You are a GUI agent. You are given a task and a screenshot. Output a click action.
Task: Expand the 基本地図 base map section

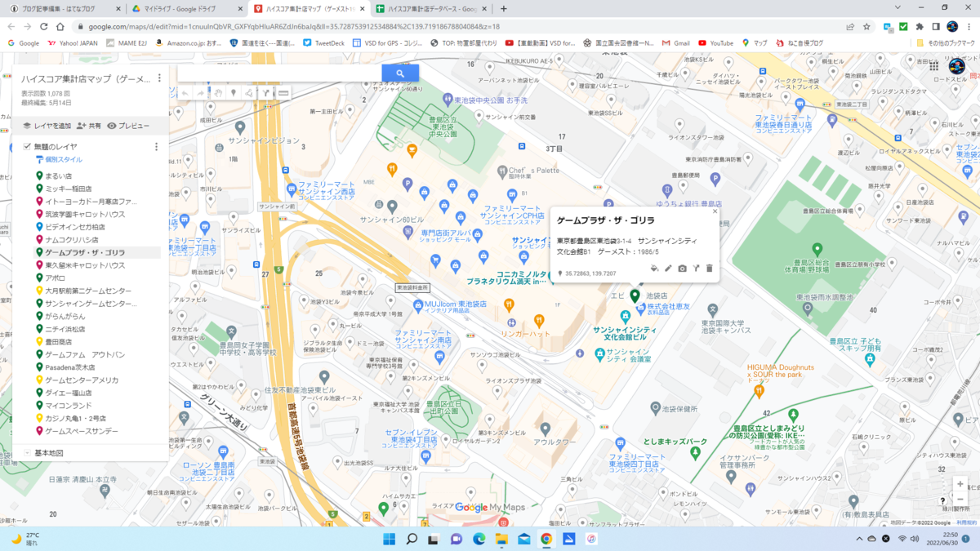tap(27, 453)
